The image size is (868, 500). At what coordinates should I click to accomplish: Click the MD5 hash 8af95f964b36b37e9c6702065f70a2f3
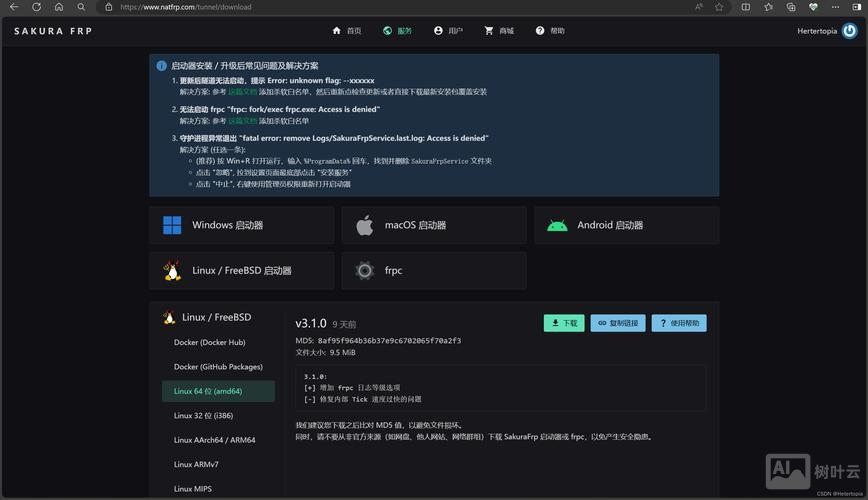pos(389,341)
